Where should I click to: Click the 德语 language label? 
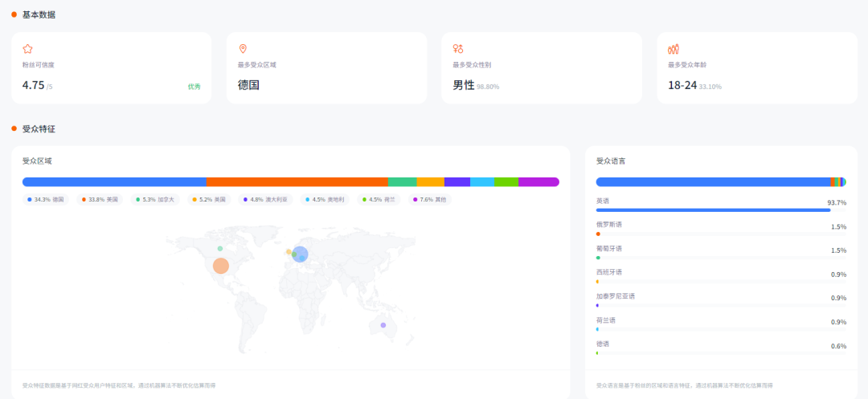602,344
